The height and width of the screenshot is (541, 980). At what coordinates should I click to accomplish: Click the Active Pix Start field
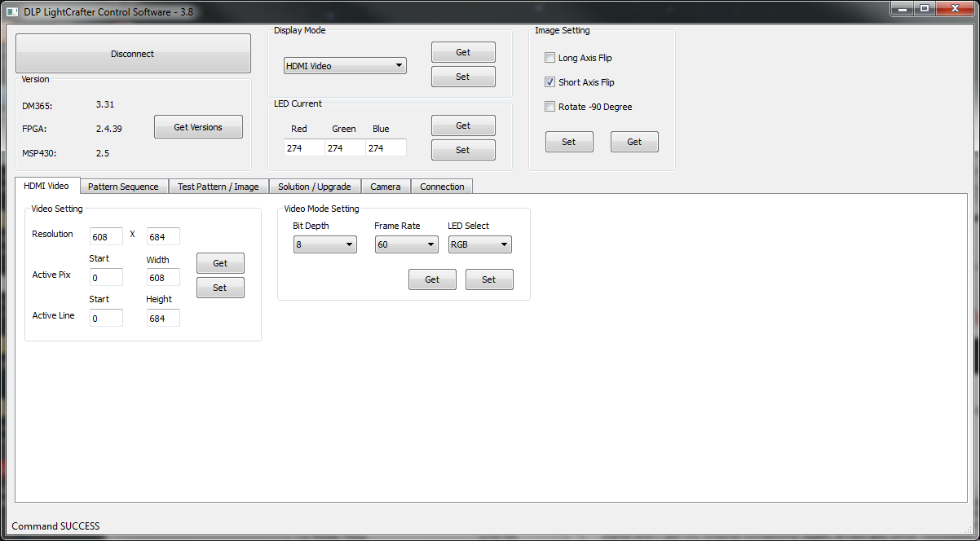107,277
